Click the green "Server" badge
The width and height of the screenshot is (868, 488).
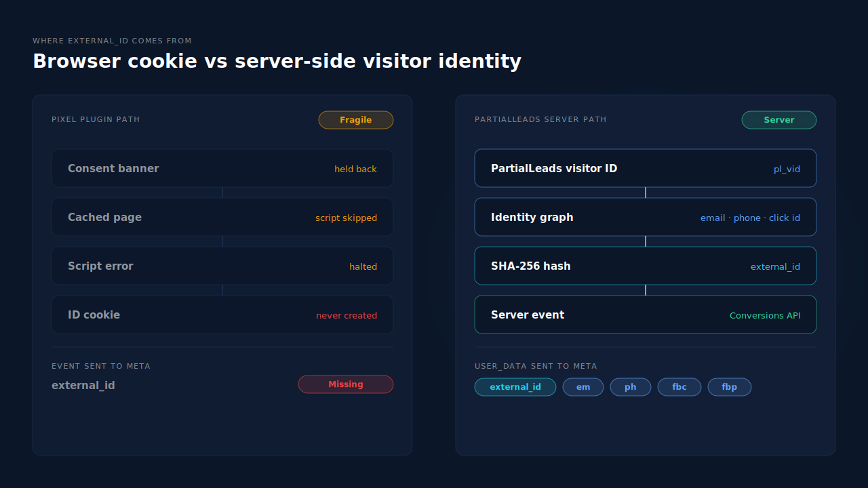point(779,120)
